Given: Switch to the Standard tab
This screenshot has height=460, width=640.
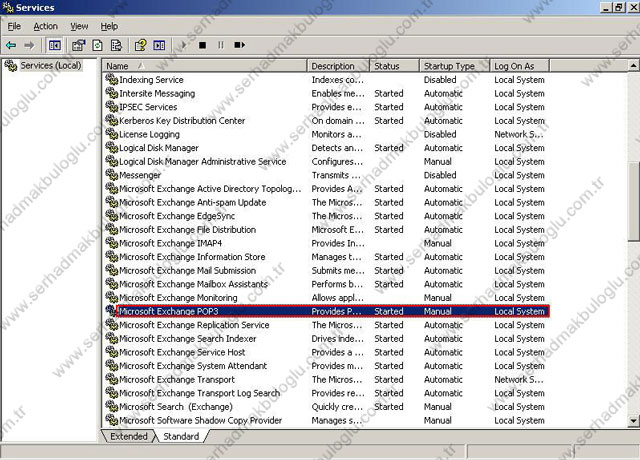Looking at the screenshot, I should [x=181, y=436].
